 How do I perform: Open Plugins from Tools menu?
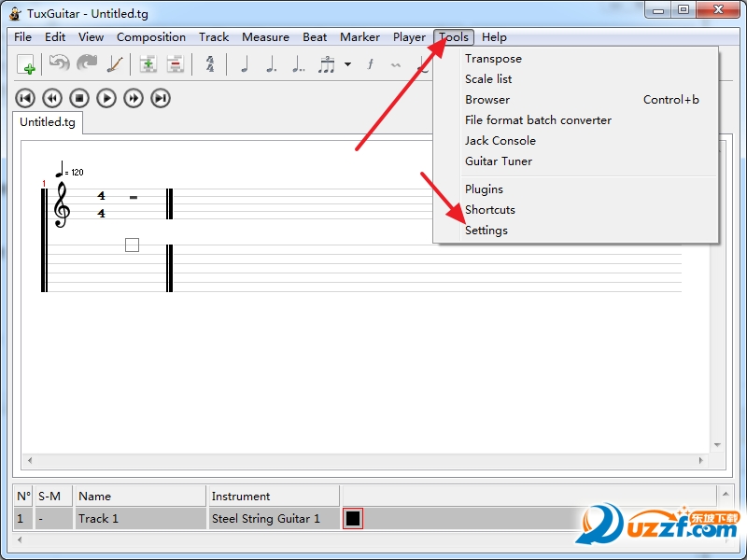tap(575, 189)
